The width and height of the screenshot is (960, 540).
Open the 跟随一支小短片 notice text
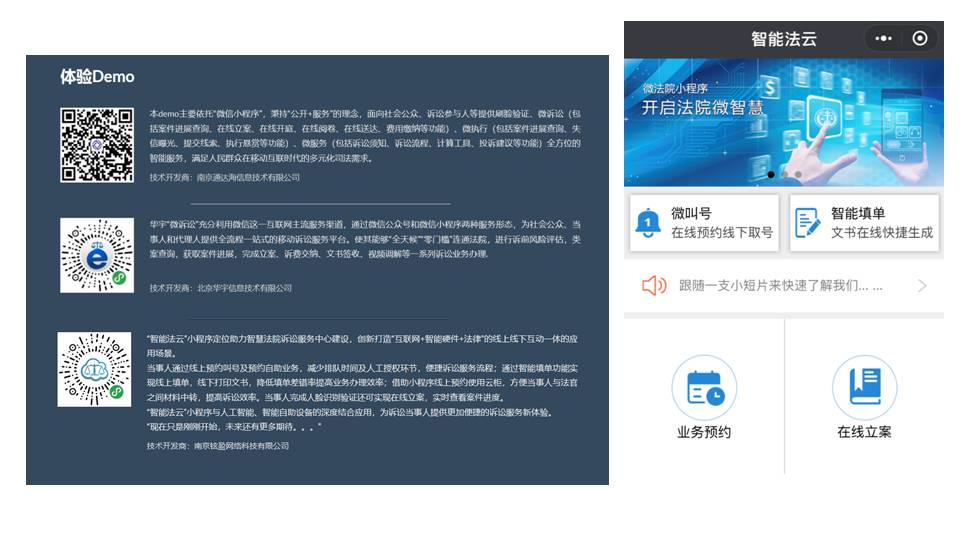[x=780, y=286]
